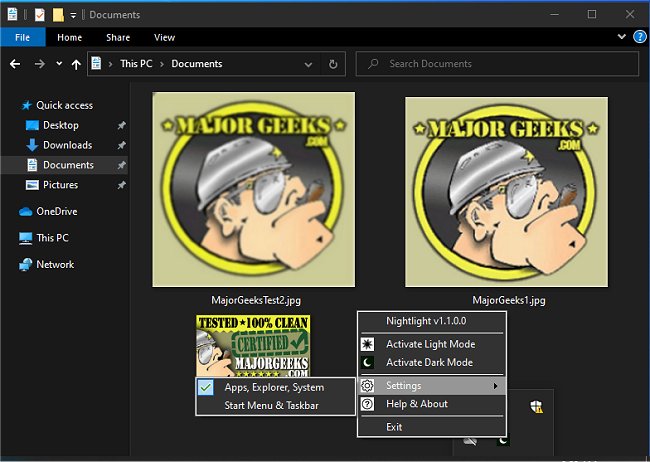Image resolution: width=650 pixels, height=462 pixels.
Task: Open the address bar history dropdown
Action: (308, 64)
